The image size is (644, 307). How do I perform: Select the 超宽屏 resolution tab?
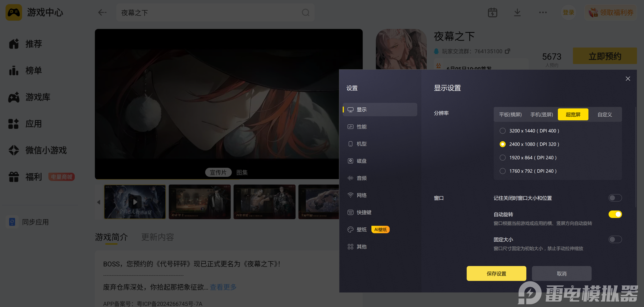click(573, 114)
